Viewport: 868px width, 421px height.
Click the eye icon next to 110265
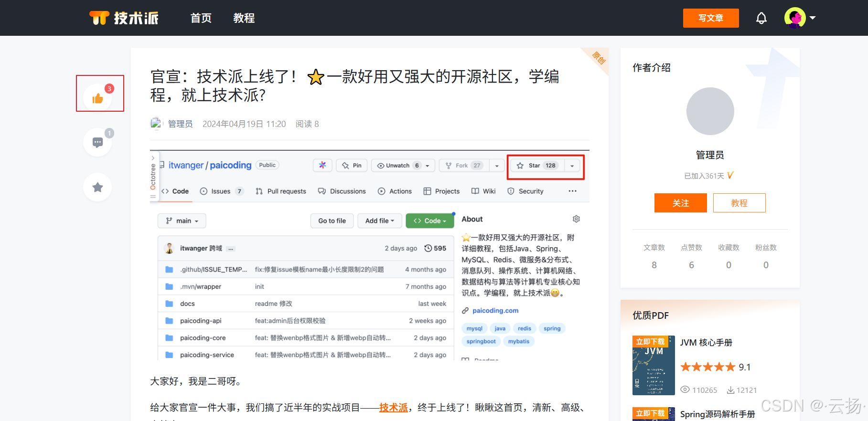tap(685, 389)
